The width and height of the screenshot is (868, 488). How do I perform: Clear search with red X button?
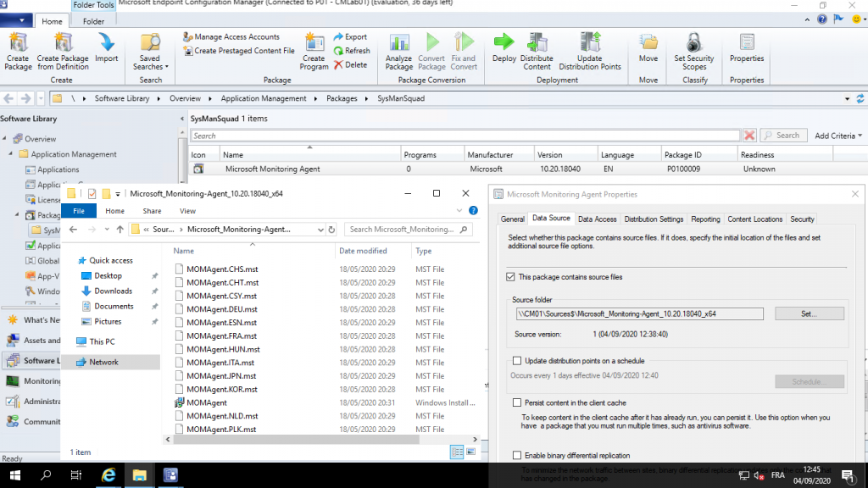749,136
